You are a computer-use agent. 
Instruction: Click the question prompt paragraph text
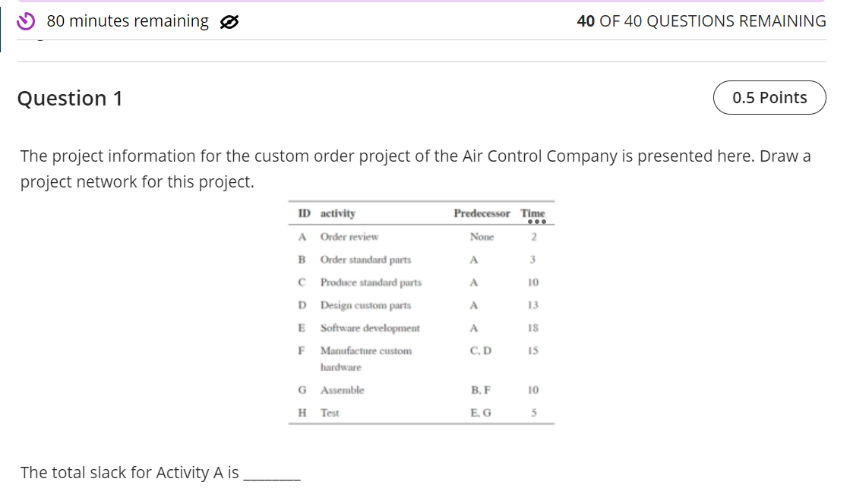point(415,168)
